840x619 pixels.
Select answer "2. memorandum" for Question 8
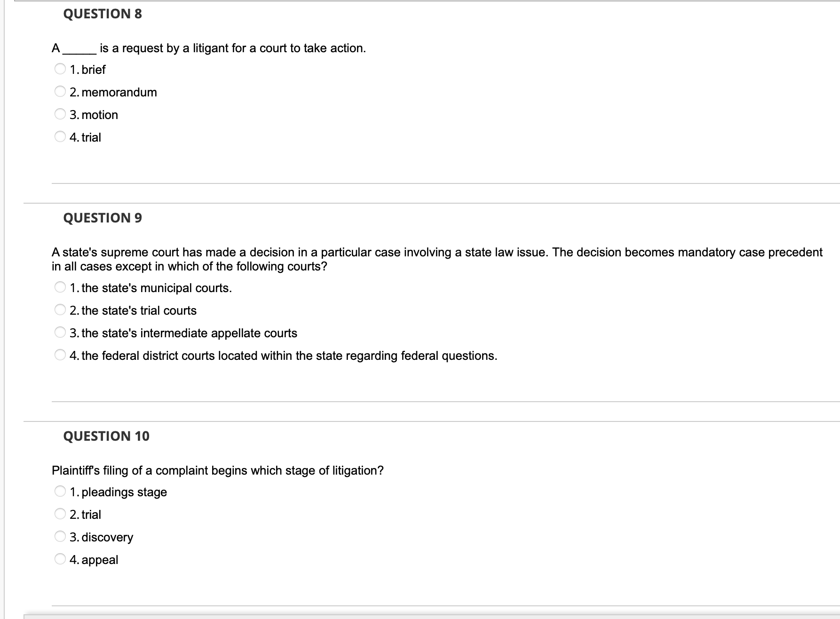click(59, 92)
